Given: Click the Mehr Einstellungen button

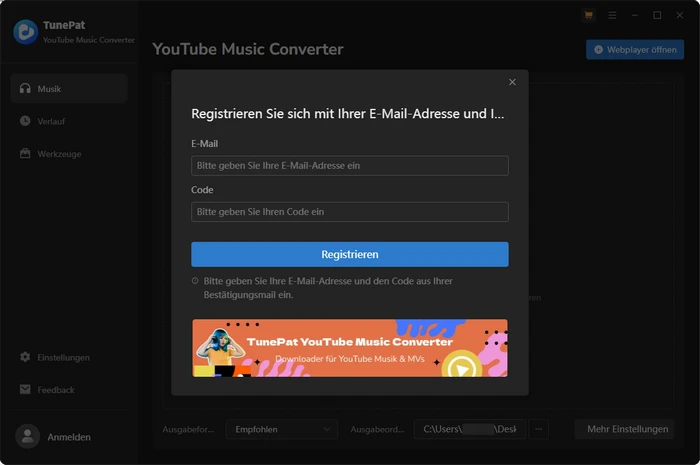Looking at the screenshot, I should (624, 429).
